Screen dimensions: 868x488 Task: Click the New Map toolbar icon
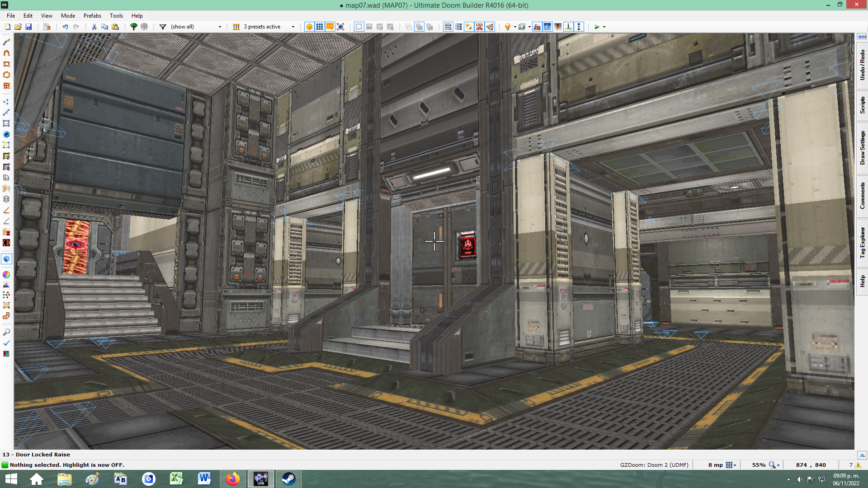point(8,27)
